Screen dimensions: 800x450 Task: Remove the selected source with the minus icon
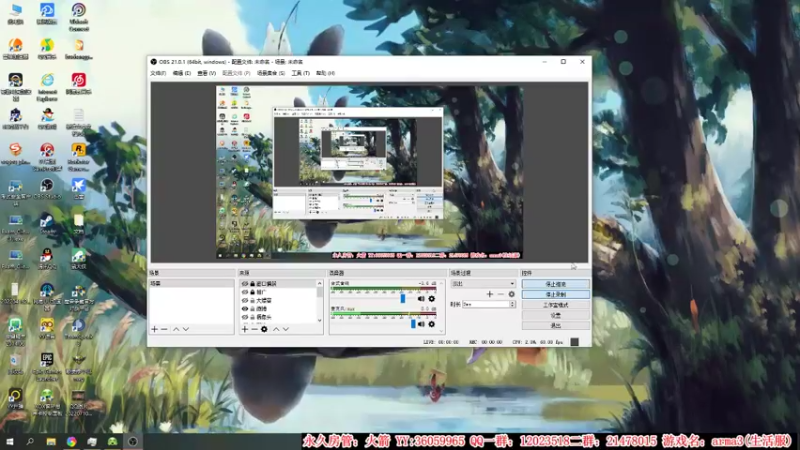point(254,329)
